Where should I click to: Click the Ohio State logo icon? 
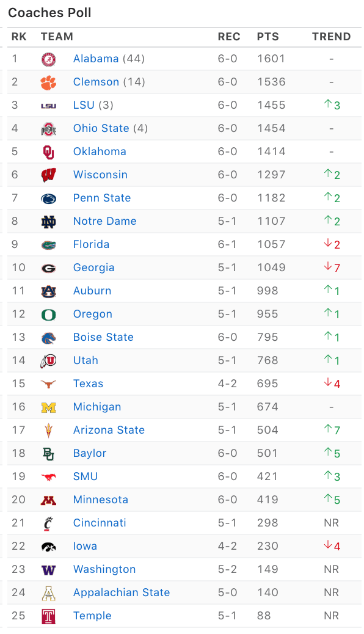click(x=48, y=129)
